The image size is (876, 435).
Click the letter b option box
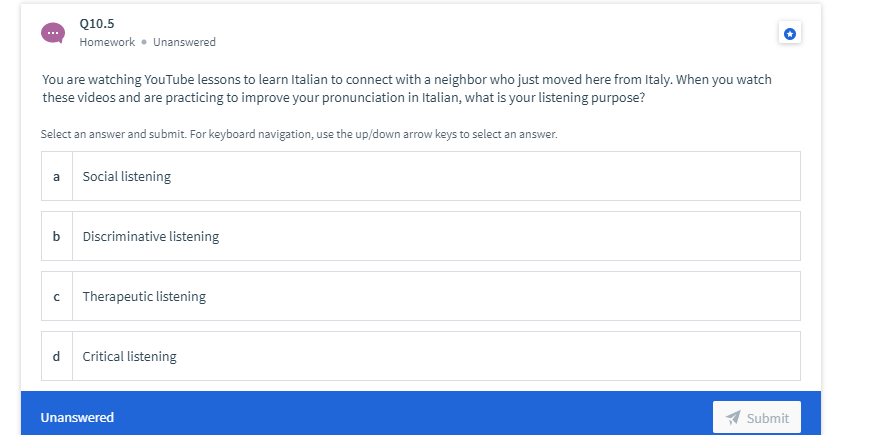[x=56, y=236]
